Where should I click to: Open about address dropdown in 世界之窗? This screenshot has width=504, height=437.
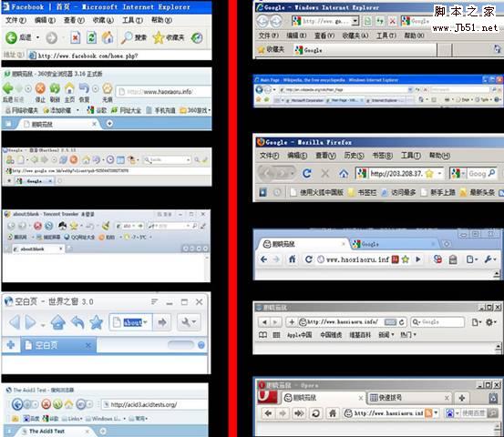click(x=146, y=322)
